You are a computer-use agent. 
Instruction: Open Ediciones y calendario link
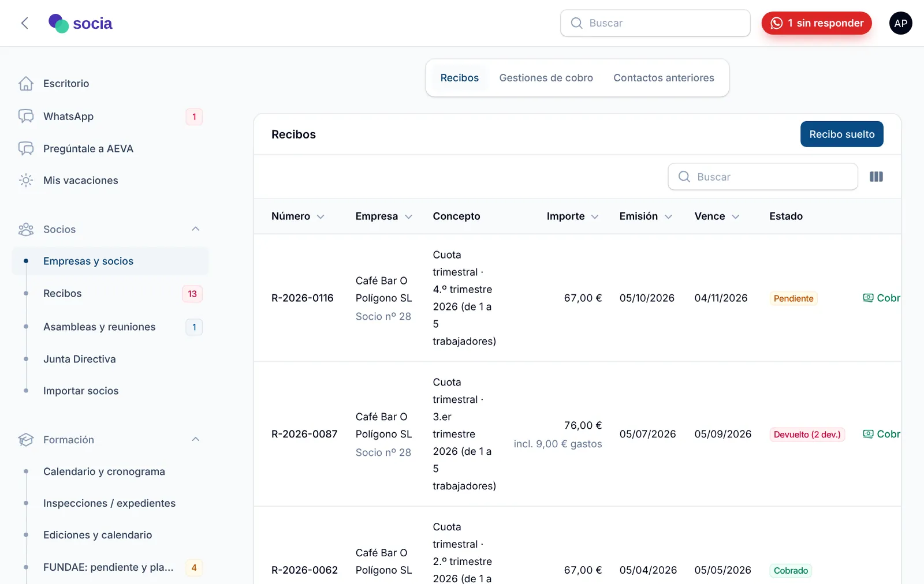[x=110, y=535]
